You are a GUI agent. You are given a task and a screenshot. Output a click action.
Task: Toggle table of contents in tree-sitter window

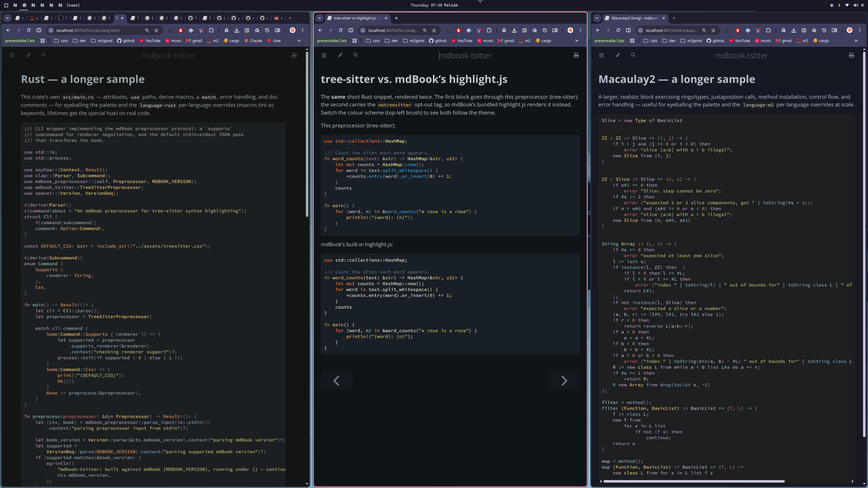324,55
